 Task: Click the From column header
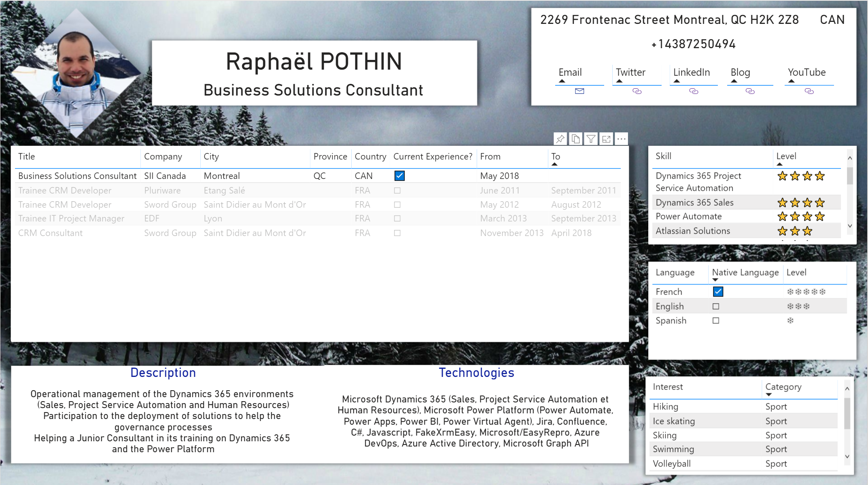490,157
